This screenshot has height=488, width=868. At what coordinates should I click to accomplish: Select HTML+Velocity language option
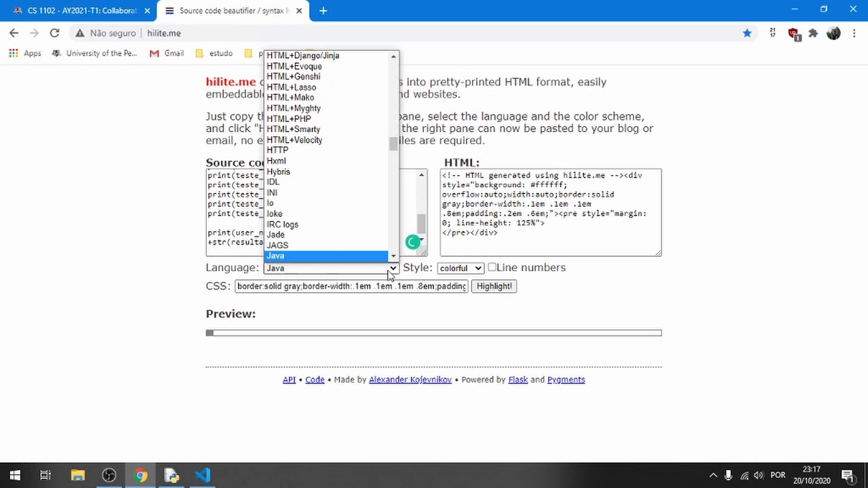[326, 140]
